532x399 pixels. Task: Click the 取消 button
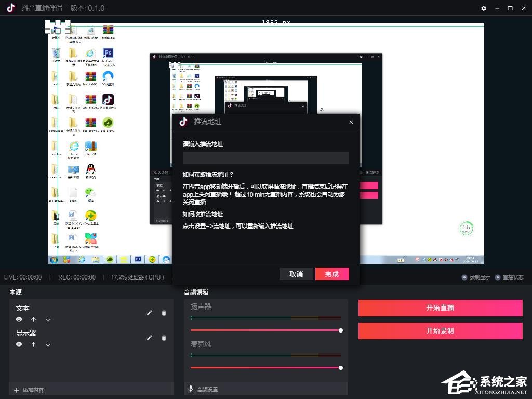tap(296, 274)
